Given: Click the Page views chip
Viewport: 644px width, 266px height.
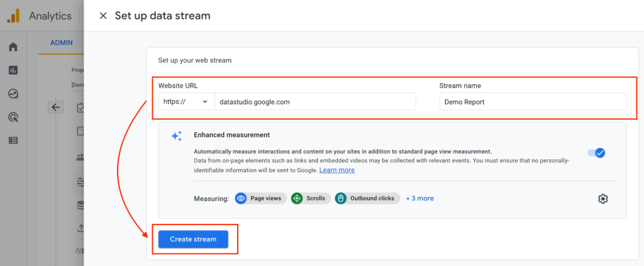Looking at the screenshot, I should 261,198.
